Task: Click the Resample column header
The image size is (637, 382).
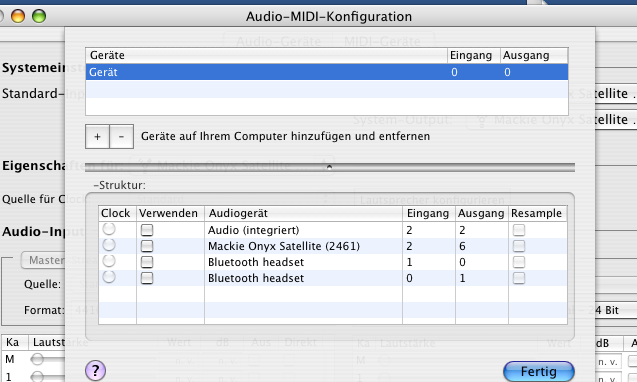Action: [x=537, y=213]
